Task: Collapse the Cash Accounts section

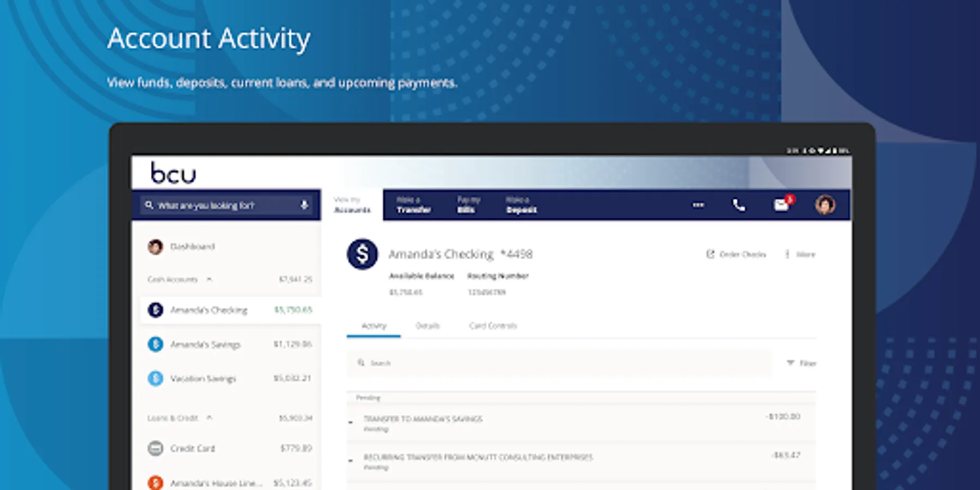Action: click(209, 279)
